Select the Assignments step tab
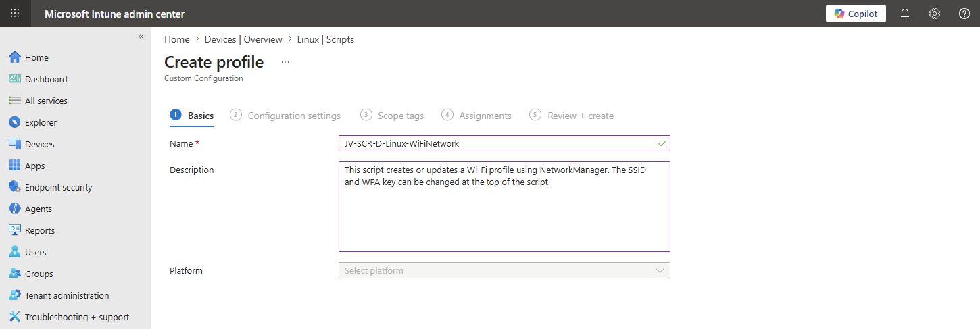The image size is (980, 329). [476, 116]
